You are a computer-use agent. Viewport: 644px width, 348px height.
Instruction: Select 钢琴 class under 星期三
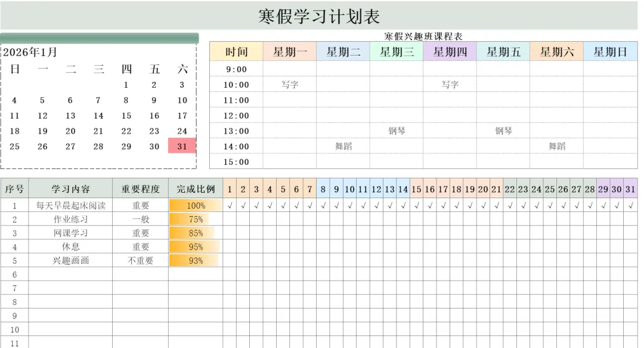click(x=397, y=131)
